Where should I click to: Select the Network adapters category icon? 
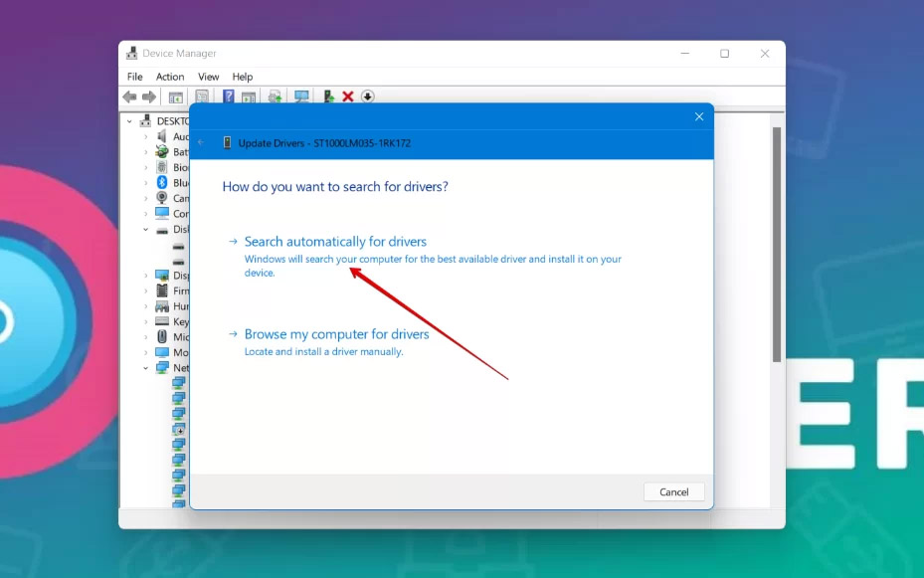point(162,367)
